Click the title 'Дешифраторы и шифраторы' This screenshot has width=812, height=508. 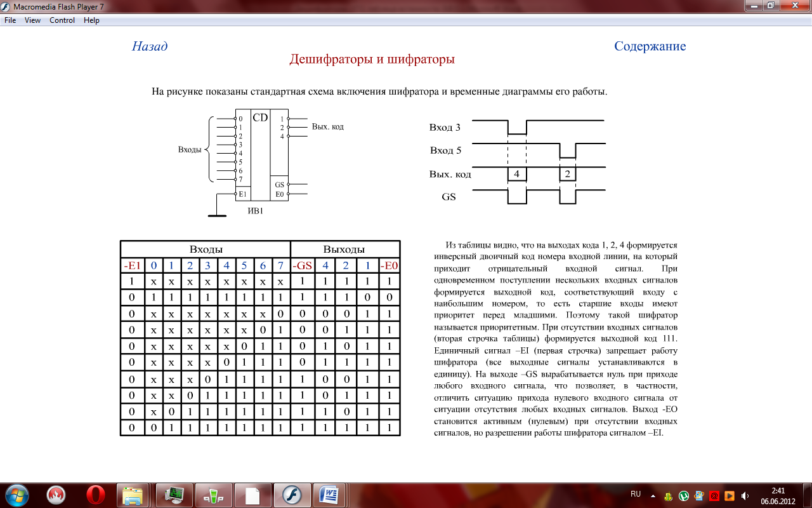(x=372, y=59)
